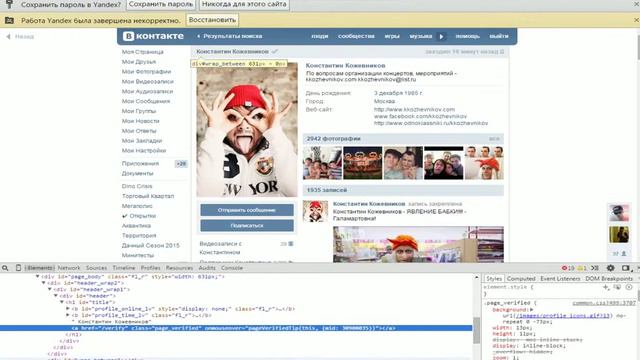Collapse the div header_wrap1 node
Image resolution: width=640 pixels, height=360 pixels.
click(x=50, y=289)
